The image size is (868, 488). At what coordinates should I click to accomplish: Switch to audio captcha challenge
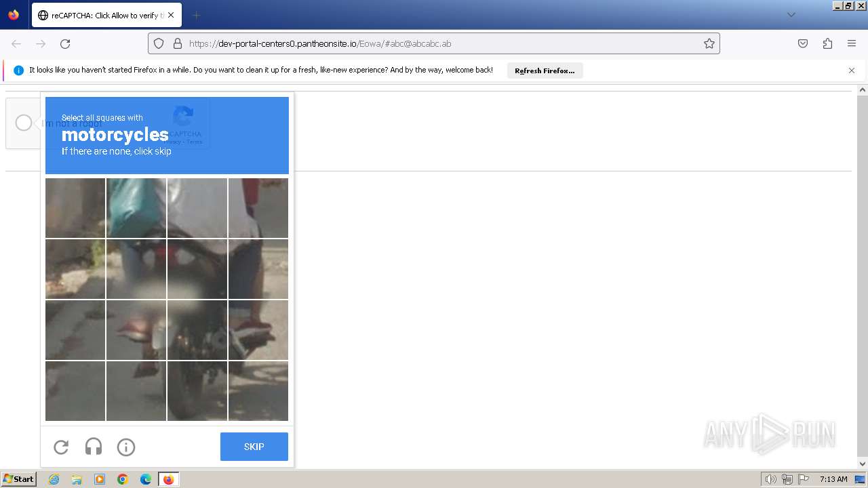tap(94, 447)
